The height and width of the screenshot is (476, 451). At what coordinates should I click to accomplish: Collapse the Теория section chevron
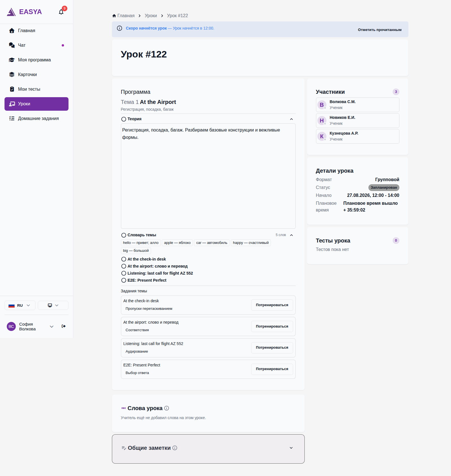(291, 119)
